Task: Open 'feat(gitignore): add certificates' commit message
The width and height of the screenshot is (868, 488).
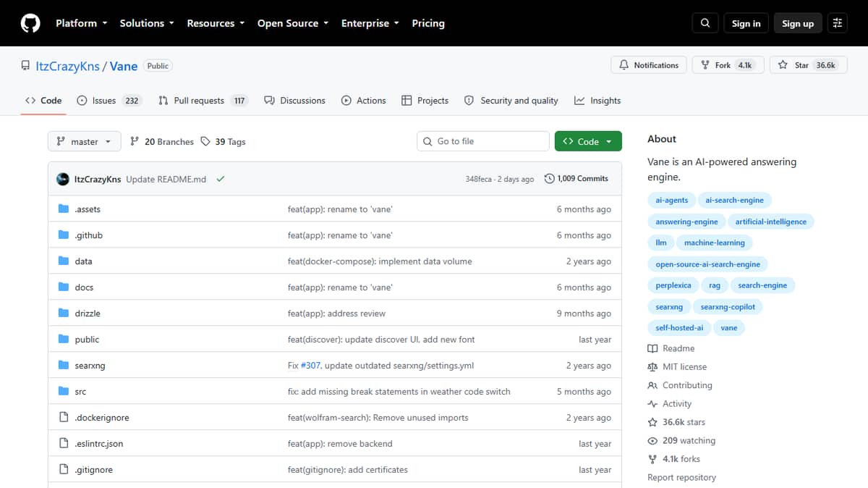Action: [348, 470]
